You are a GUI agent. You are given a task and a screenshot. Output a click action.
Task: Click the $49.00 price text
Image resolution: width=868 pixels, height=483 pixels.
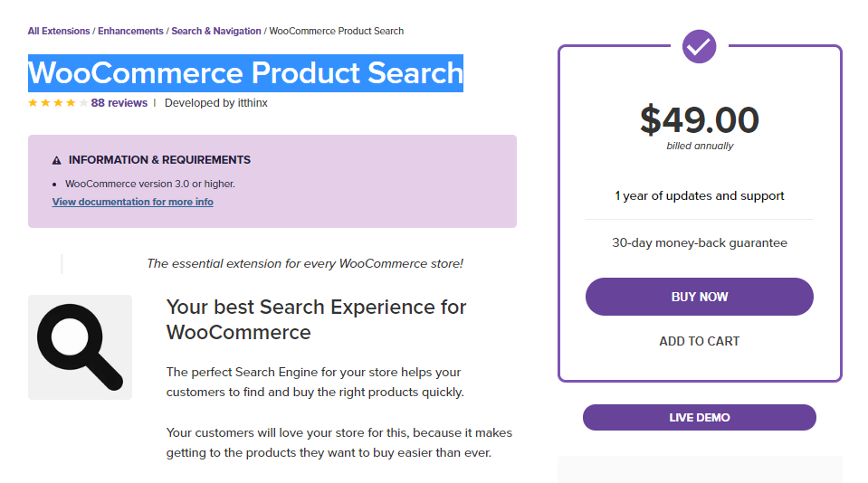pos(699,119)
